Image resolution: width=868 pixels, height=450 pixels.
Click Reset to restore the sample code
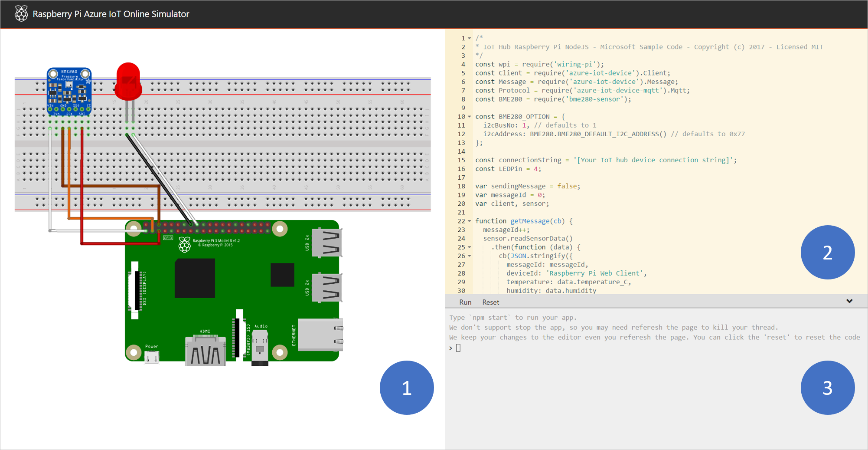pyautogui.click(x=490, y=302)
